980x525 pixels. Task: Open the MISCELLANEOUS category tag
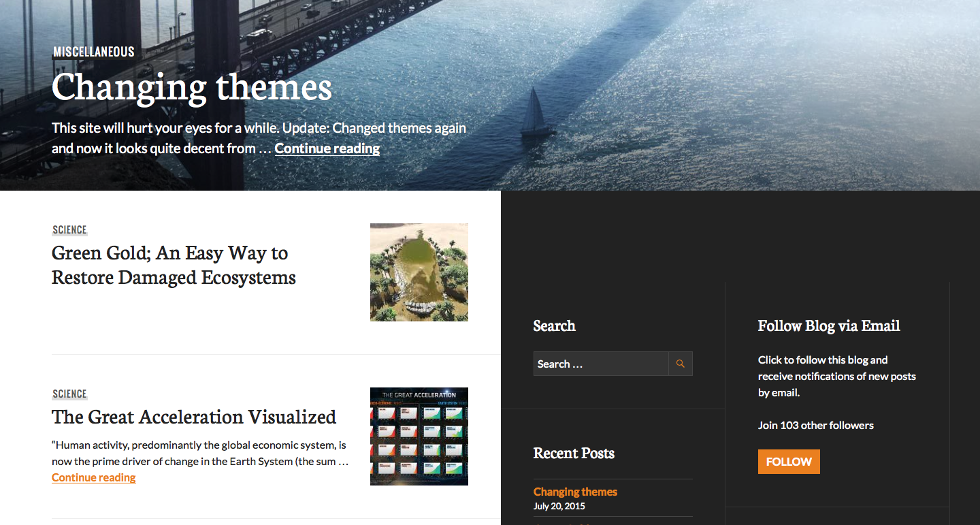click(x=94, y=52)
